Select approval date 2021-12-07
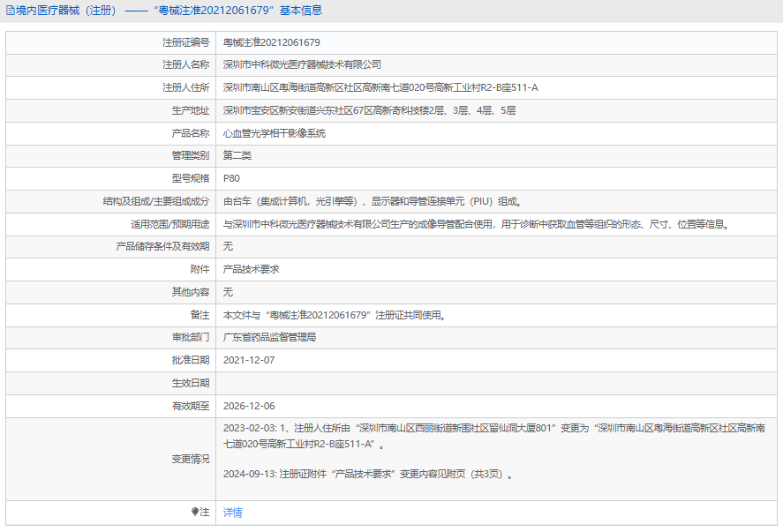Viewport: 783px width, 532px height. (x=249, y=360)
